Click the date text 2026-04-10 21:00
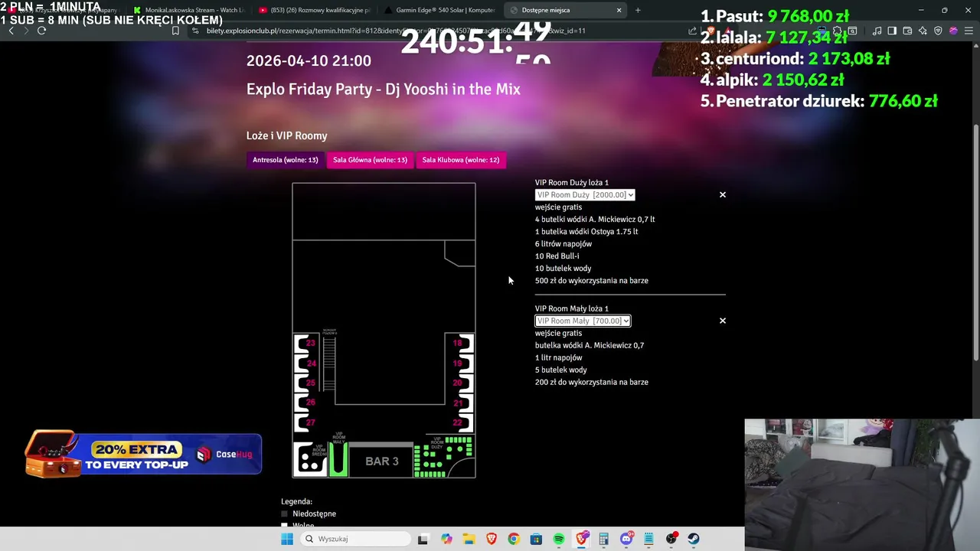 [309, 60]
